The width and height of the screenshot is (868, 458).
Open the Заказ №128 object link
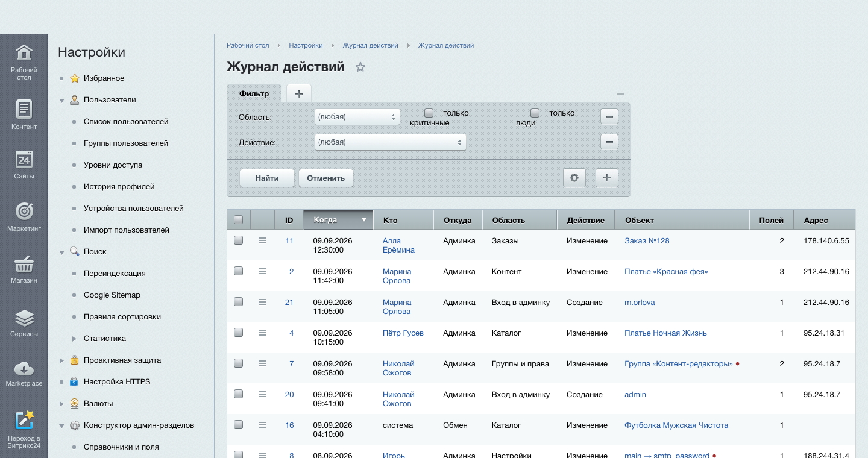coord(647,240)
